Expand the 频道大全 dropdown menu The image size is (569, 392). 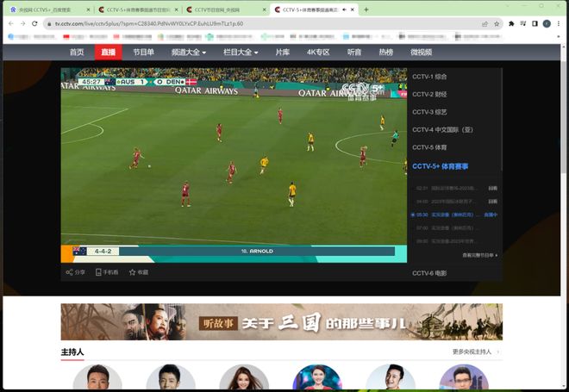tap(189, 53)
